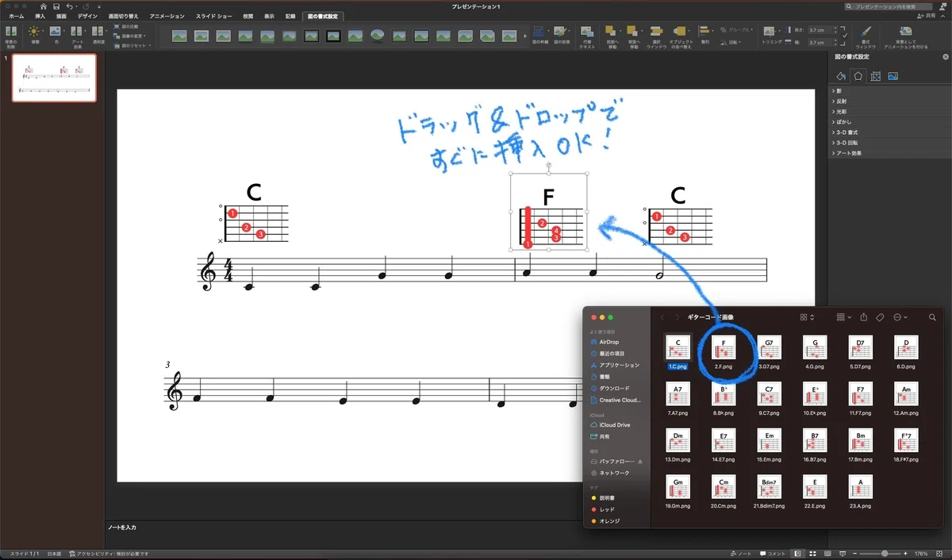The image size is (952, 560).
Task: Click the Bring Forward (前面へ移動) icon
Action: [x=612, y=32]
